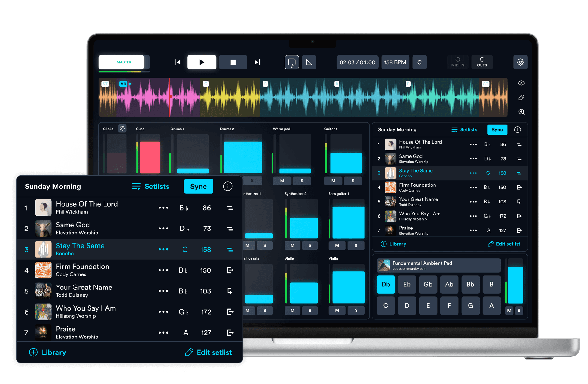Select the Gb ambient pad key

[x=428, y=285]
